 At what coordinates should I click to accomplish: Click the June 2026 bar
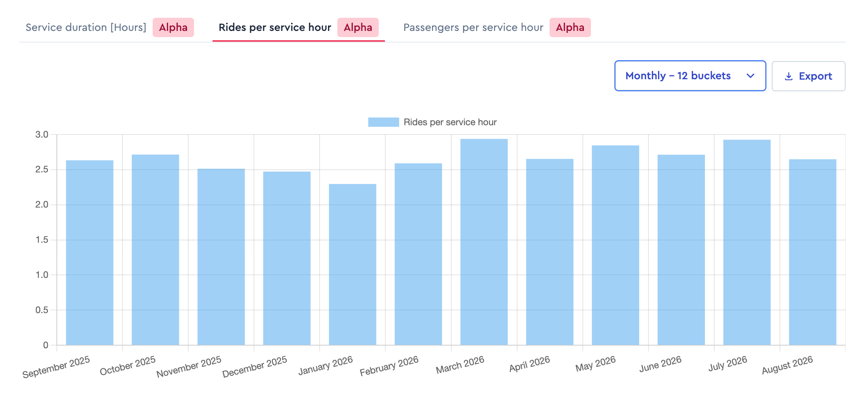click(x=681, y=250)
